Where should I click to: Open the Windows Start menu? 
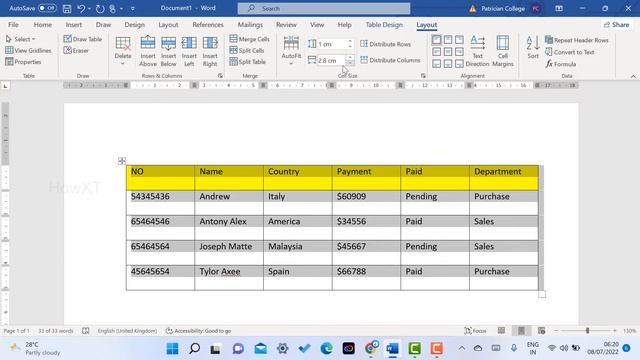(x=172, y=349)
